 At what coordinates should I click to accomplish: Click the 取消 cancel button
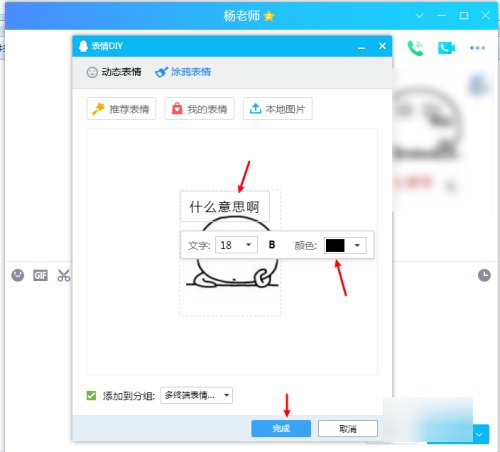point(348,428)
